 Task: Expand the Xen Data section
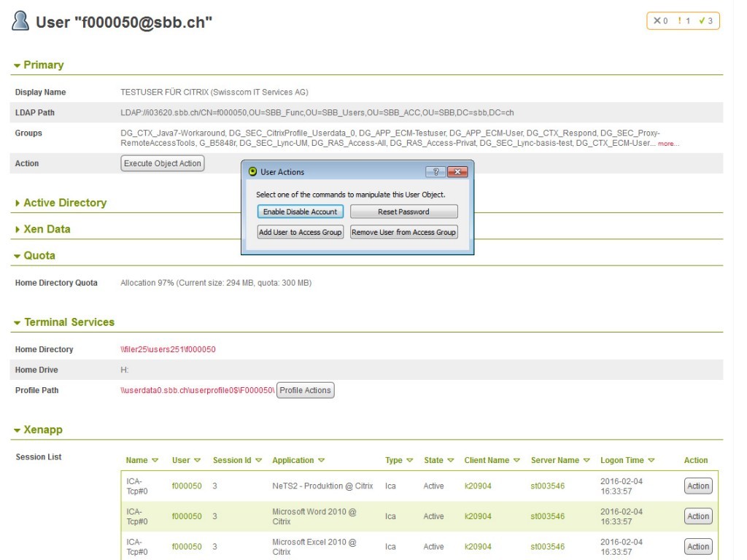tap(18, 230)
